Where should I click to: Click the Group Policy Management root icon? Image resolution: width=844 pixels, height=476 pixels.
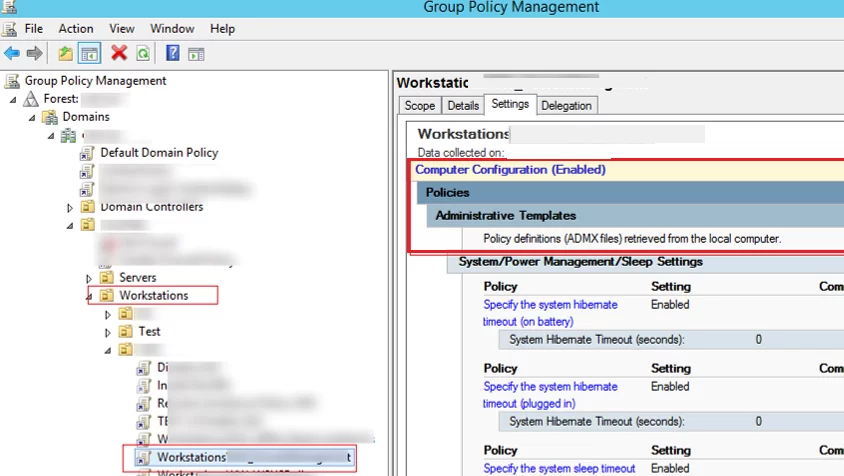pyautogui.click(x=12, y=81)
